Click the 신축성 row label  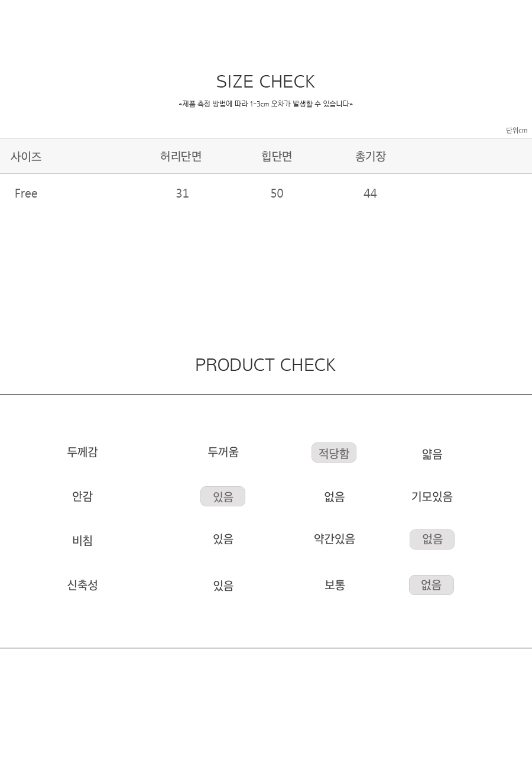[x=82, y=585]
